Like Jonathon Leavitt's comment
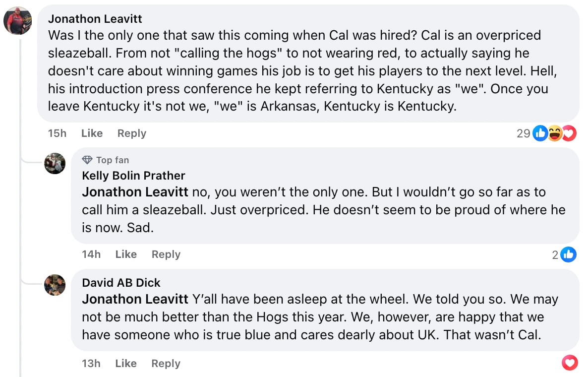 click(x=92, y=133)
